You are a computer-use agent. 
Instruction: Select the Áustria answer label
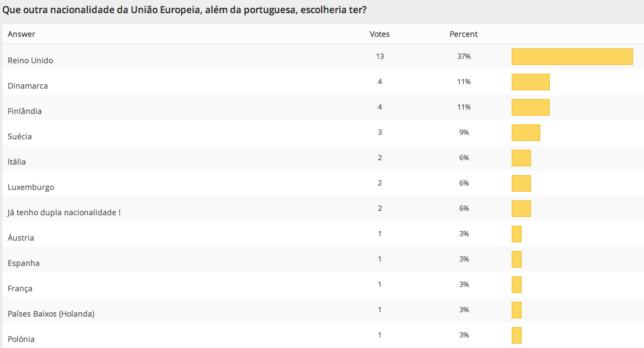[x=21, y=238]
